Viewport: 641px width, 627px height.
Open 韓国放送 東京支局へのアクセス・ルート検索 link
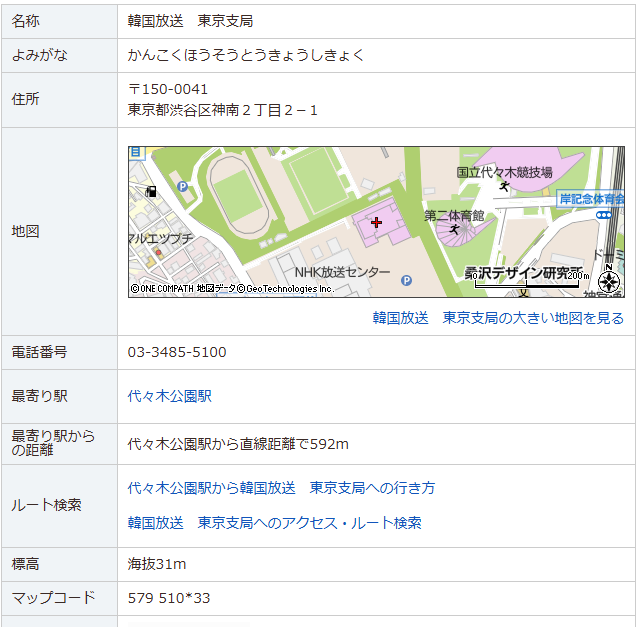[274, 523]
